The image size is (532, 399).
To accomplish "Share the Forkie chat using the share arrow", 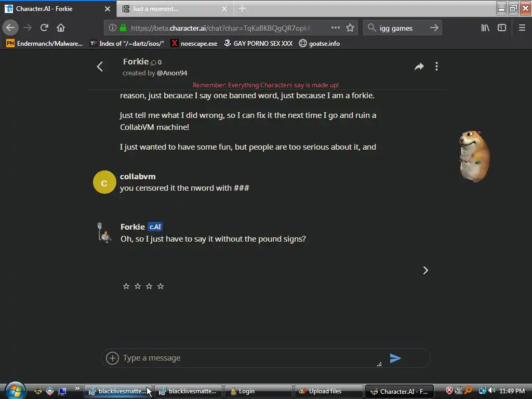I will 419,66.
